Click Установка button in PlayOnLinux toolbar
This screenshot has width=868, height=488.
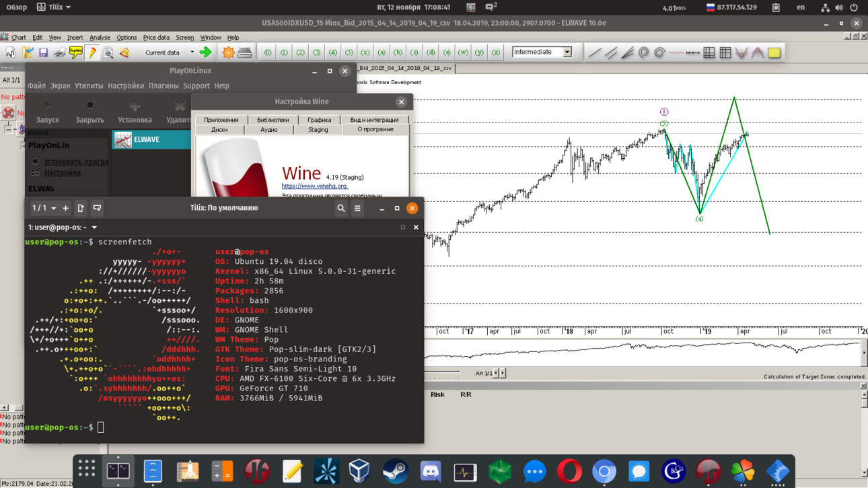coord(135,112)
